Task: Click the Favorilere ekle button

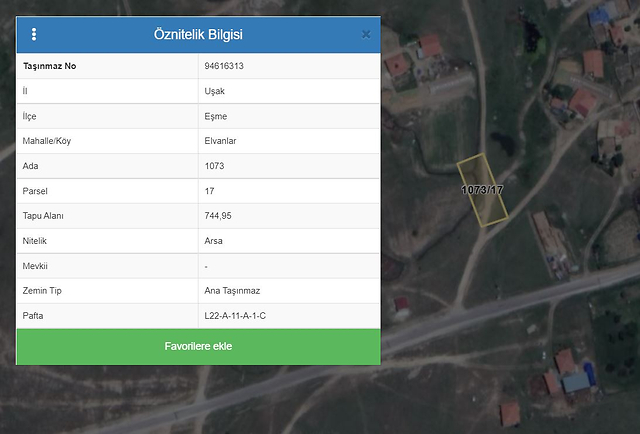Action: coord(198,346)
